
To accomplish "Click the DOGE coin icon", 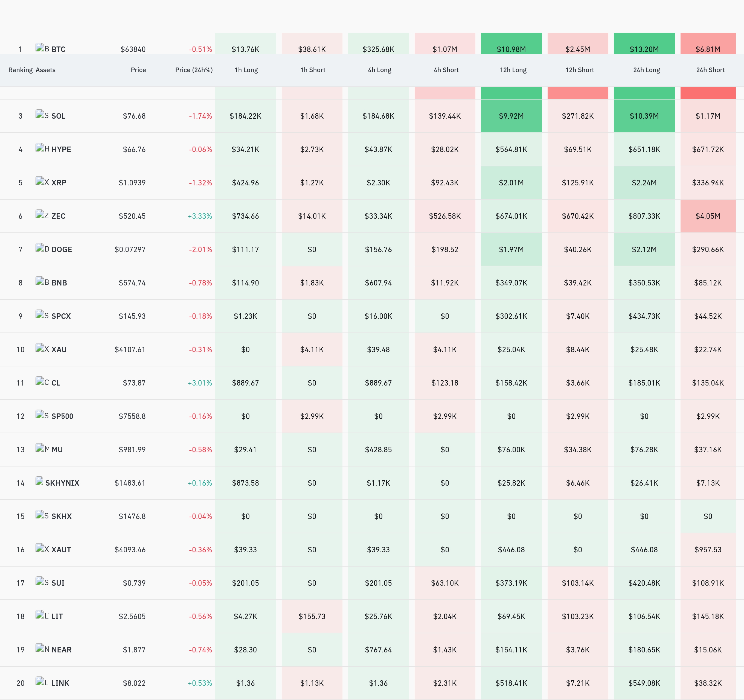I will click(42, 248).
